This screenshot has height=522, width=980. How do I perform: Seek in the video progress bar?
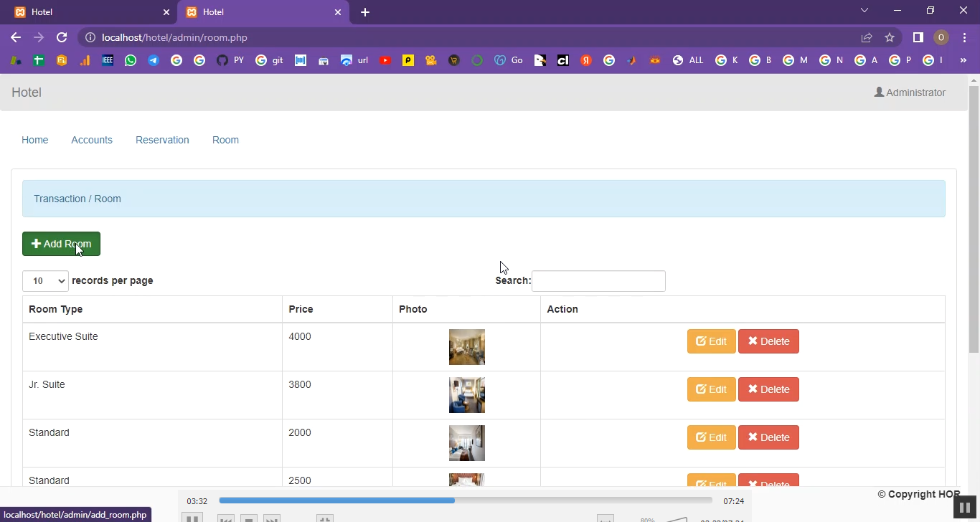[465, 500]
